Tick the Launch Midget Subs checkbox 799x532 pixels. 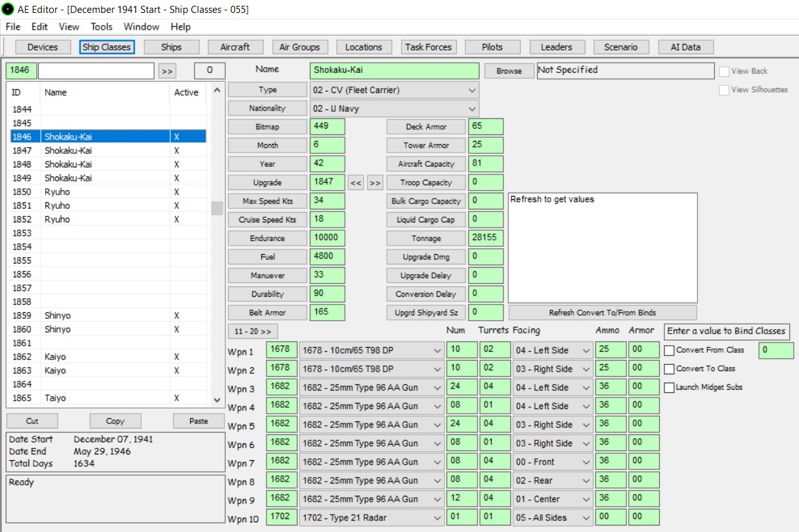coord(670,388)
